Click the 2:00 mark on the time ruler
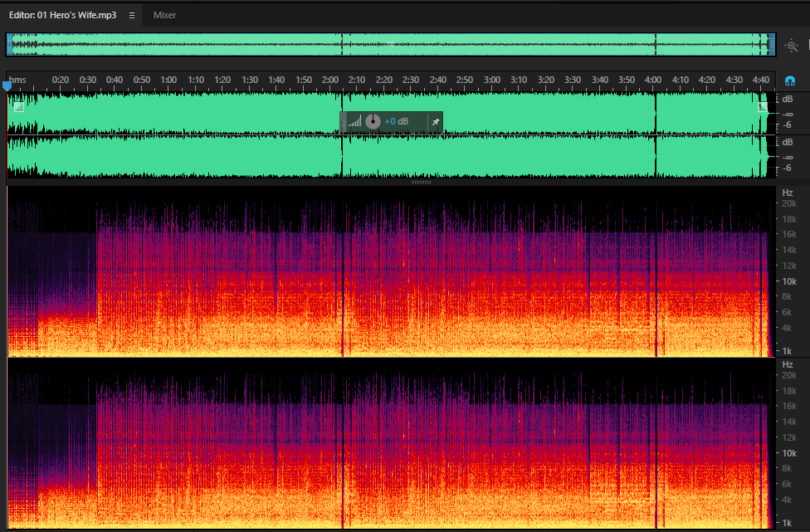This screenshot has height=532, width=810. coord(330,80)
